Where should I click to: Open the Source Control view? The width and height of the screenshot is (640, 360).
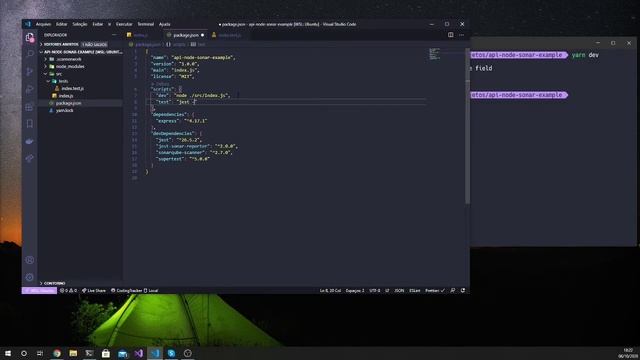(29, 72)
